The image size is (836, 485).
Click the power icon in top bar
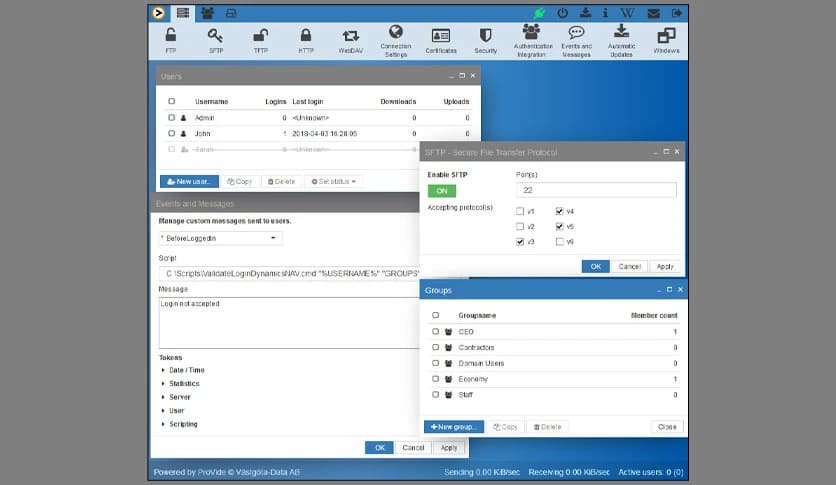[562, 13]
